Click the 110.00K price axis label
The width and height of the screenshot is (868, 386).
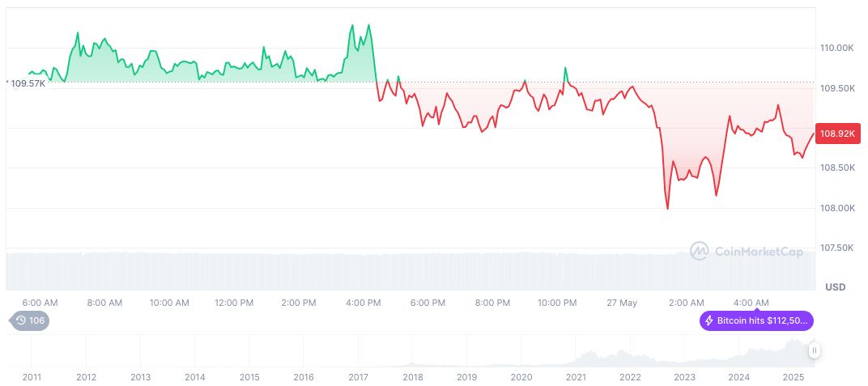coord(836,49)
